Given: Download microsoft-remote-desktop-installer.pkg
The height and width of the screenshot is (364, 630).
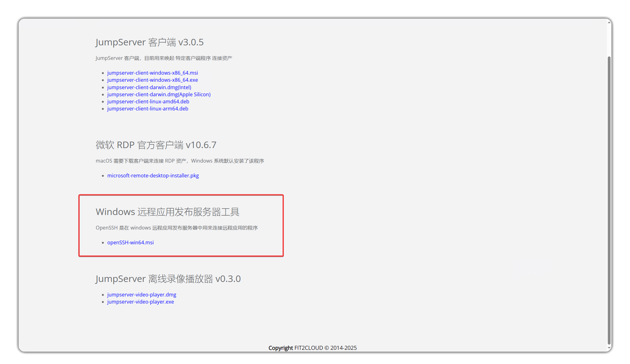Looking at the screenshot, I should [x=153, y=176].
